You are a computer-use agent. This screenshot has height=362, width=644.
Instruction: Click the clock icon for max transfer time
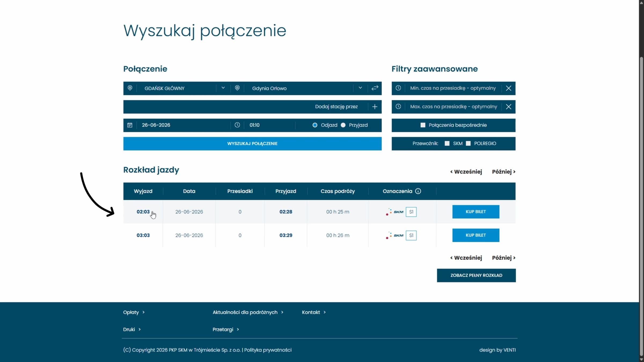point(398,106)
